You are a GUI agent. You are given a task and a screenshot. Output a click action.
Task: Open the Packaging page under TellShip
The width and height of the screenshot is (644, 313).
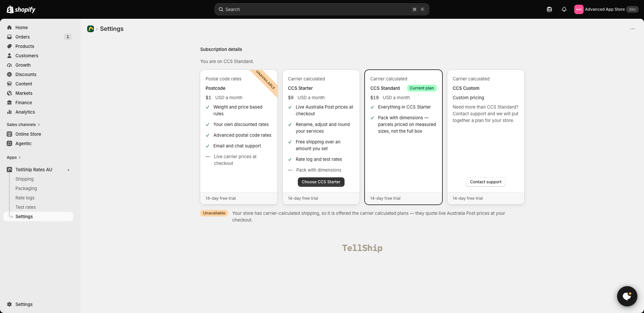(26, 188)
